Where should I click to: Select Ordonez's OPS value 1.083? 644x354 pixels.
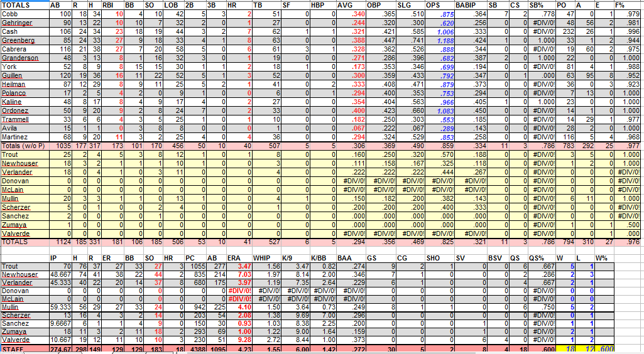(440, 110)
